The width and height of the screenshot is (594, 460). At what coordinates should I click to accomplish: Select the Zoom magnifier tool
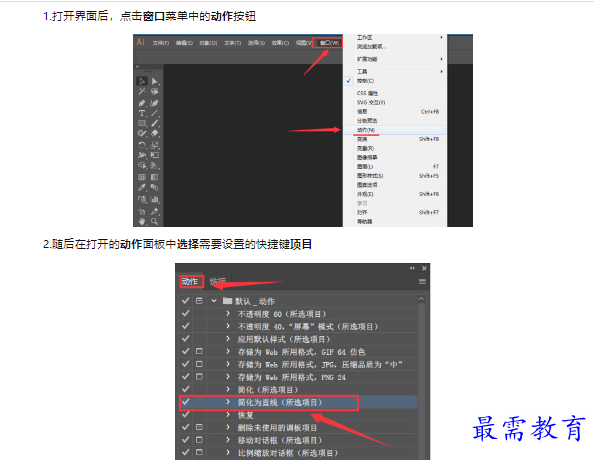coord(155,221)
